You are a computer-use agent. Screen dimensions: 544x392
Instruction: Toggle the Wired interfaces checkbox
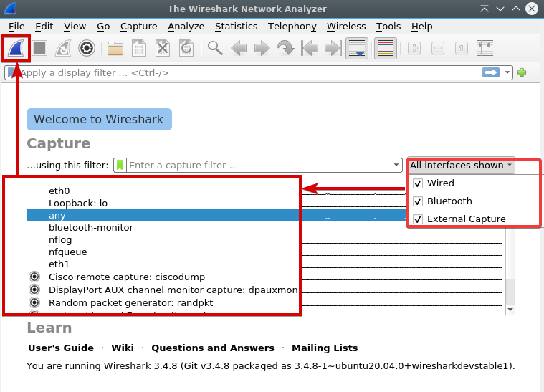pyautogui.click(x=418, y=183)
